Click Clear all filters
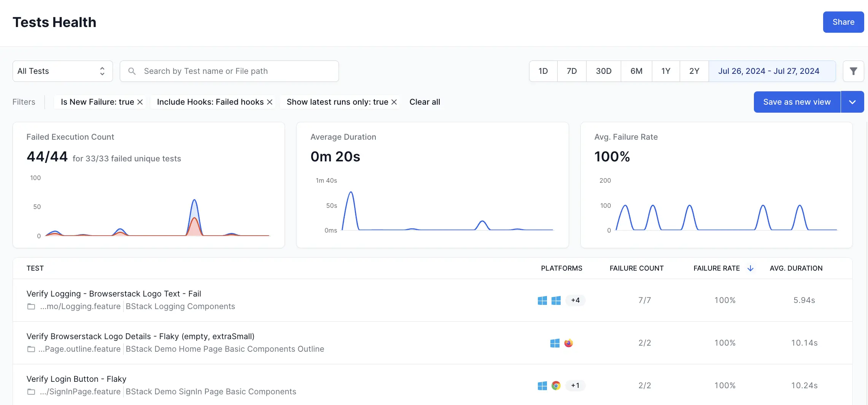The width and height of the screenshot is (868, 405). pos(424,102)
